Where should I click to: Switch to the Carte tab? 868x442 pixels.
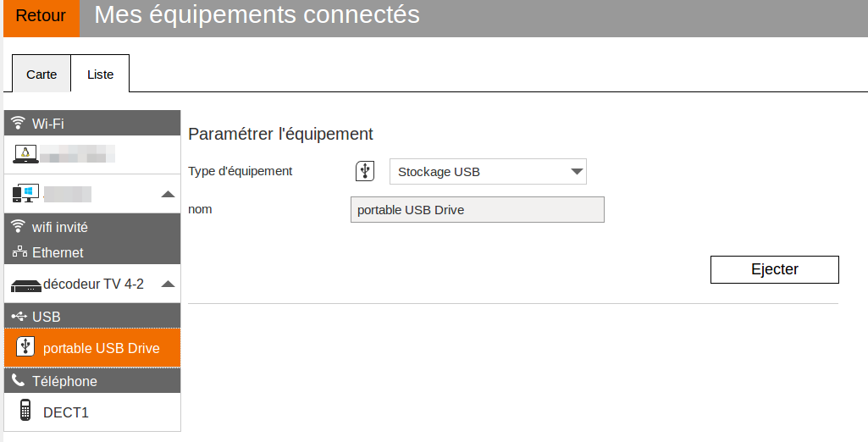[41, 75]
